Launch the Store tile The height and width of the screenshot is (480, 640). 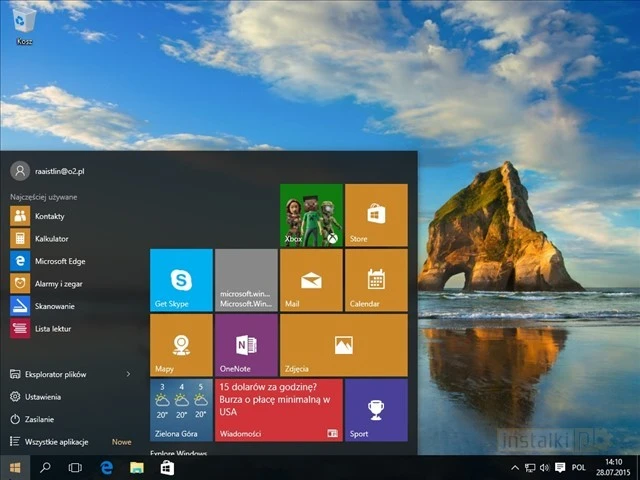coord(376,215)
